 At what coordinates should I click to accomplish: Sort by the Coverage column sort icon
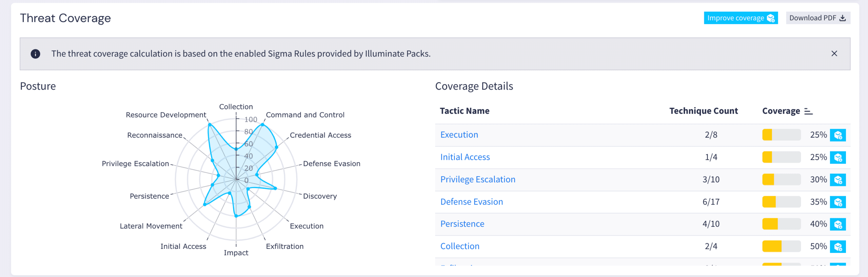808,111
